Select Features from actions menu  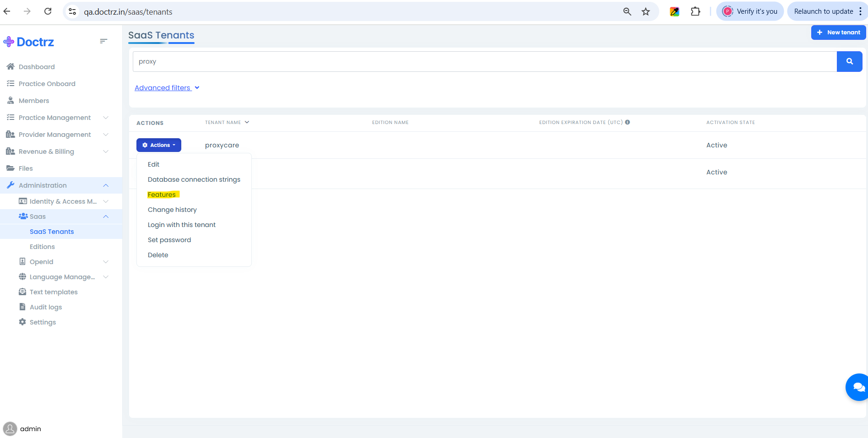(162, 195)
